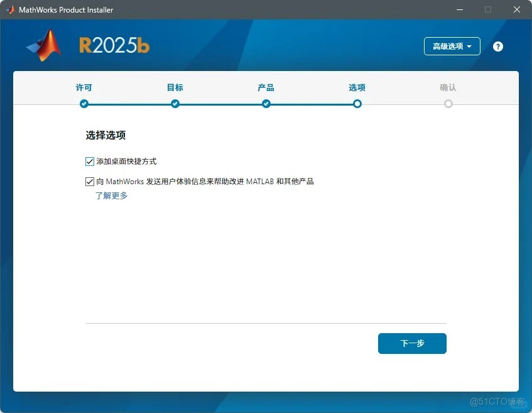Click the R2025b version title text
This screenshot has height=413, width=532.
tap(114, 45)
